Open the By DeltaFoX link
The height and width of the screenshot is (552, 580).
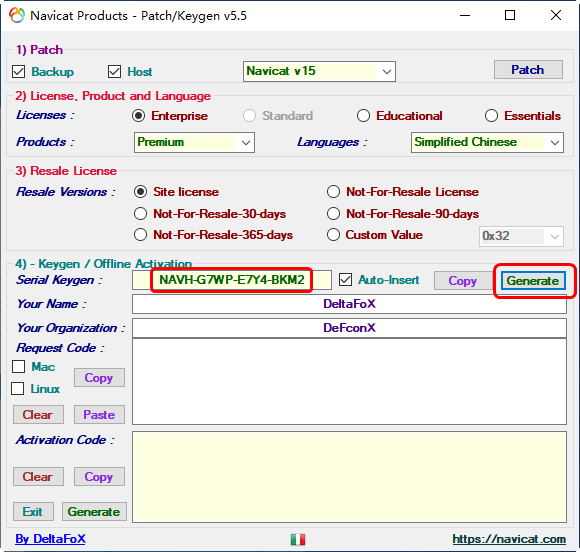pyautogui.click(x=50, y=539)
